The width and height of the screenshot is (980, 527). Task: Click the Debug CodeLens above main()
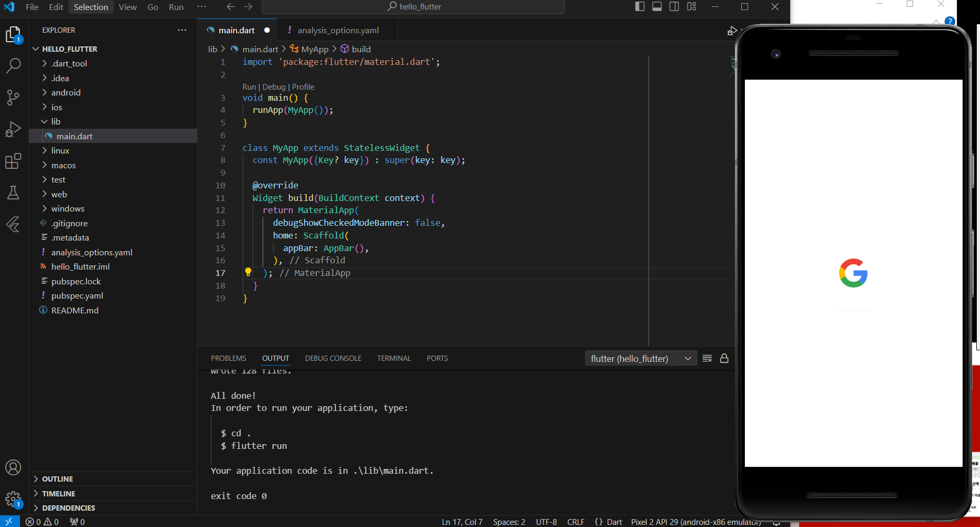pyautogui.click(x=274, y=87)
